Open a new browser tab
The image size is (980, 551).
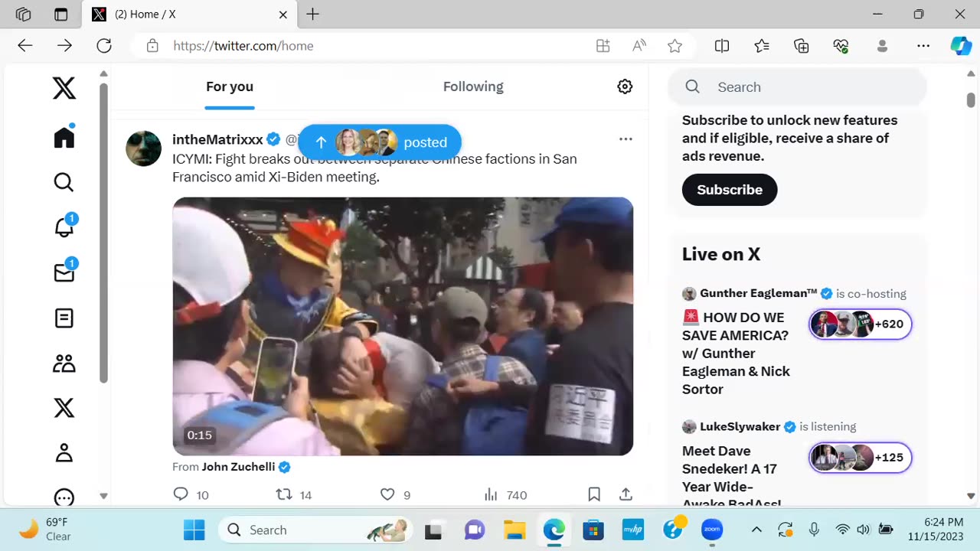pyautogui.click(x=312, y=15)
